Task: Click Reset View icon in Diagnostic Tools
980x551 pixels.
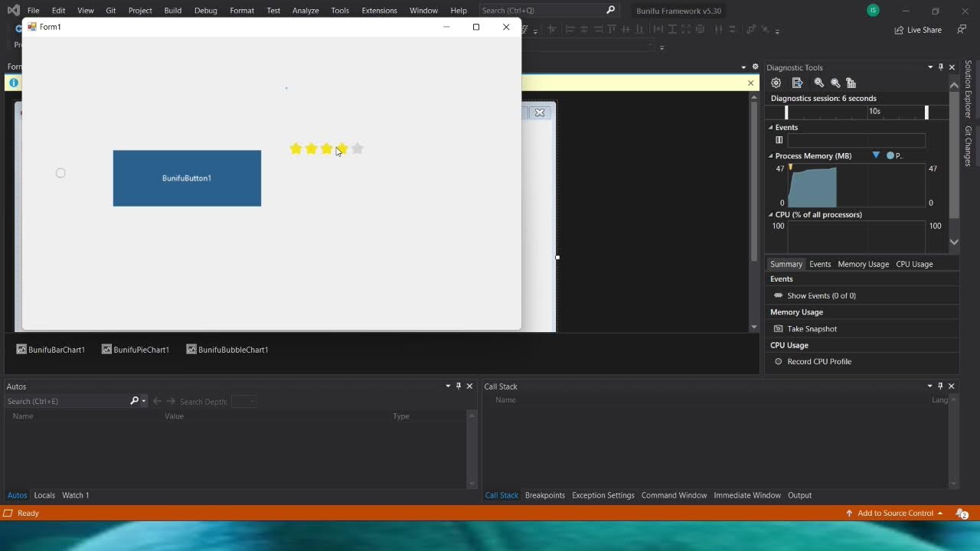Action: pyautogui.click(x=851, y=83)
